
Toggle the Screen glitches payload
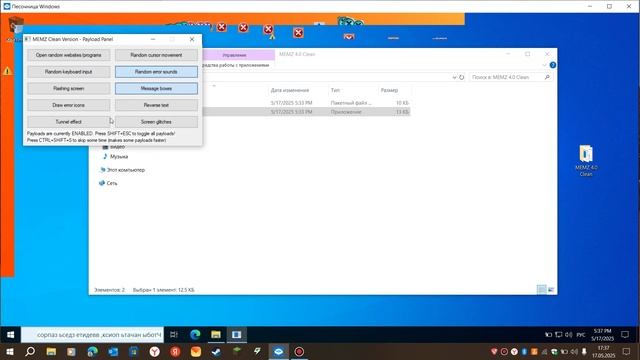pos(156,122)
